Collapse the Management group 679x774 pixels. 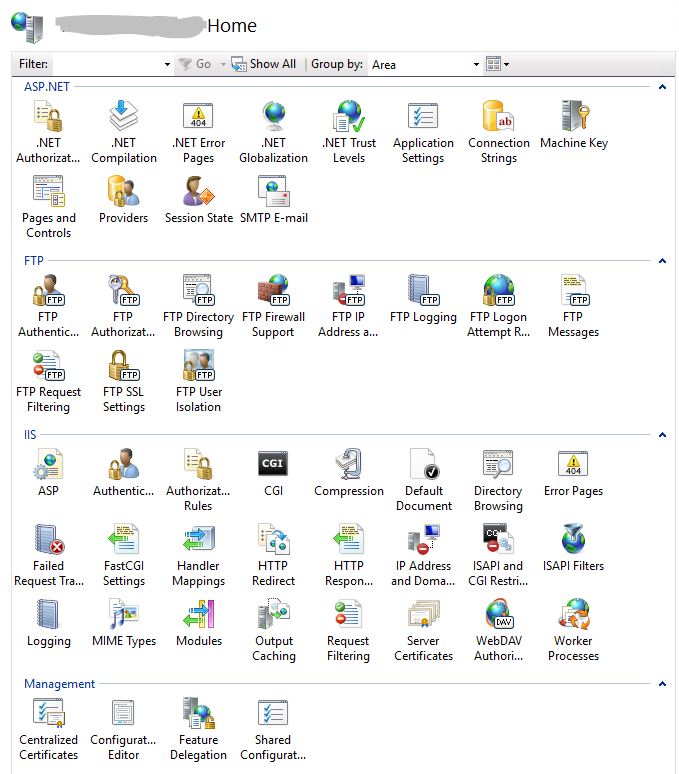pyautogui.click(x=662, y=684)
